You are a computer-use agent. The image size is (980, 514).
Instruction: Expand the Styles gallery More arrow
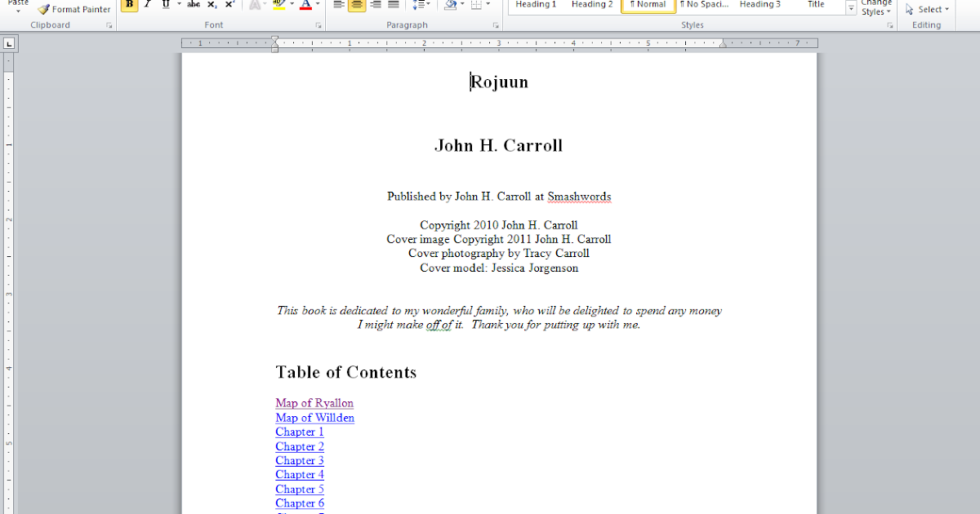(x=851, y=9)
